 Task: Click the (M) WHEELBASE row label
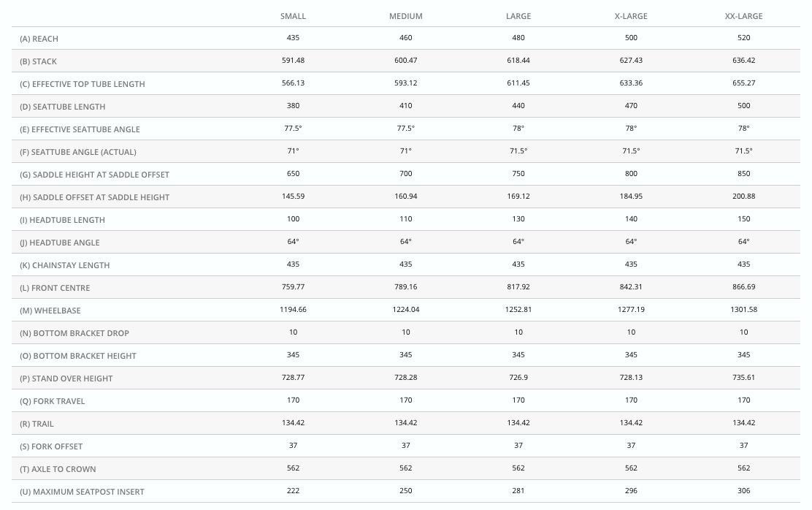tap(50, 311)
